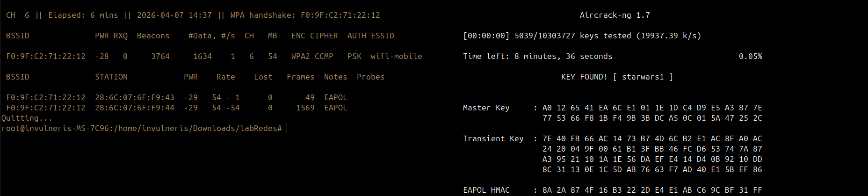Click the Beacons count 3764
Screen dimensions: 868x196
pos(160,56)
